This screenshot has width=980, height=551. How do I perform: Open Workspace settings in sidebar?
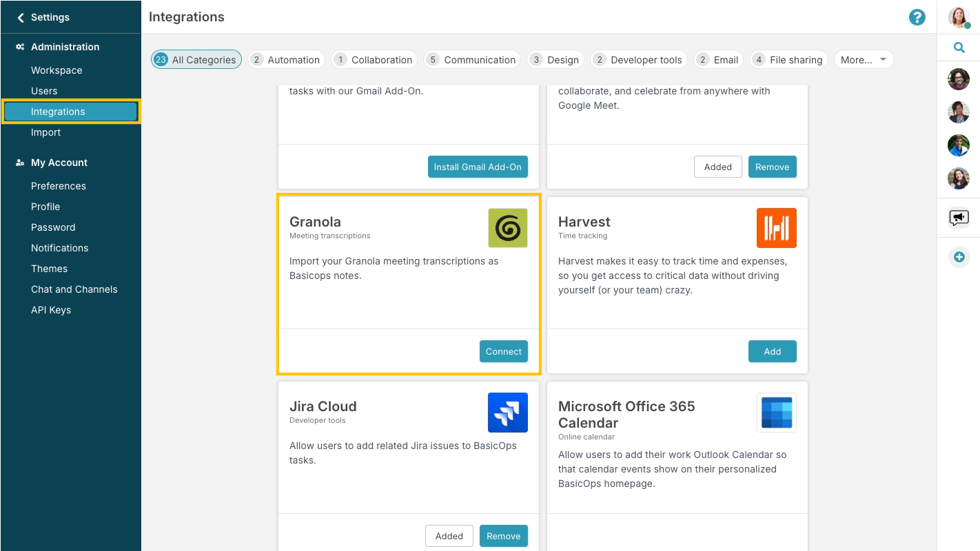tap(57, 70)
